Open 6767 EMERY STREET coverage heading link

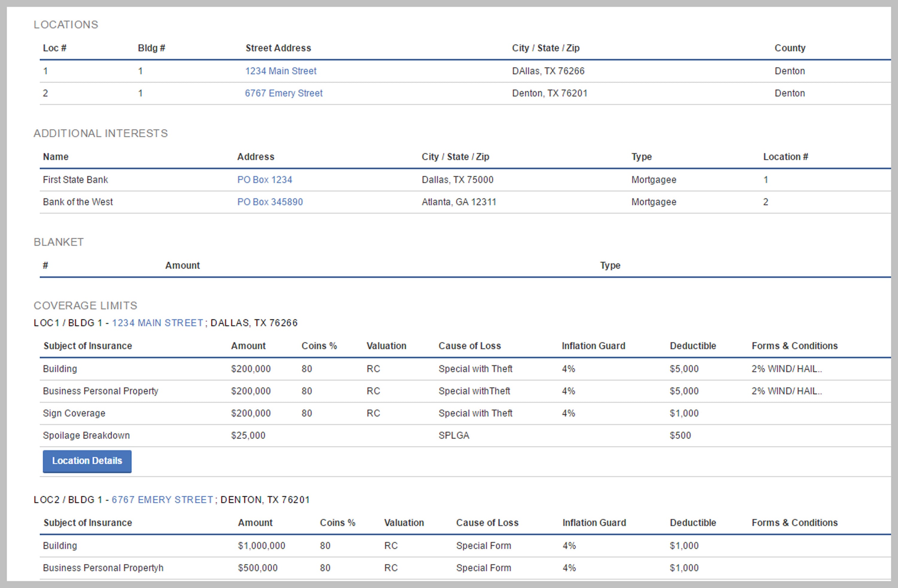(162, 500)
